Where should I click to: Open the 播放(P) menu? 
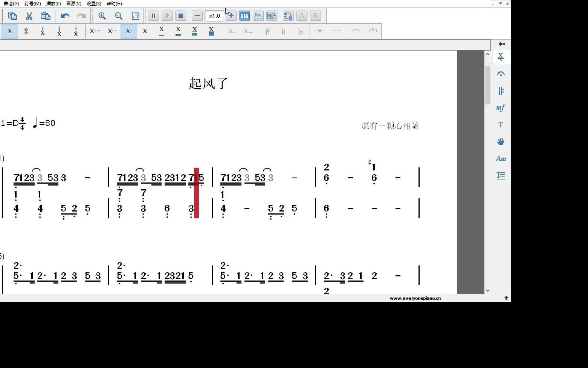tap(53, 3)
